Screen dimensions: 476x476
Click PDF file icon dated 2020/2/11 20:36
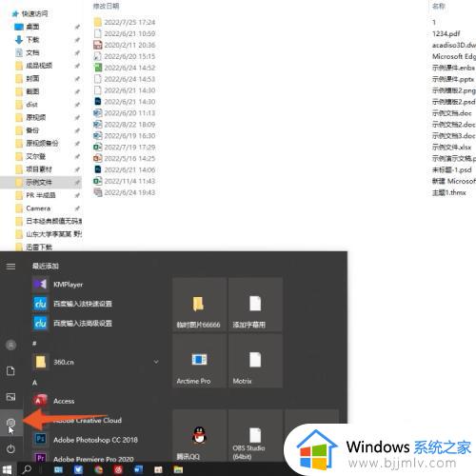pos(98,45)
